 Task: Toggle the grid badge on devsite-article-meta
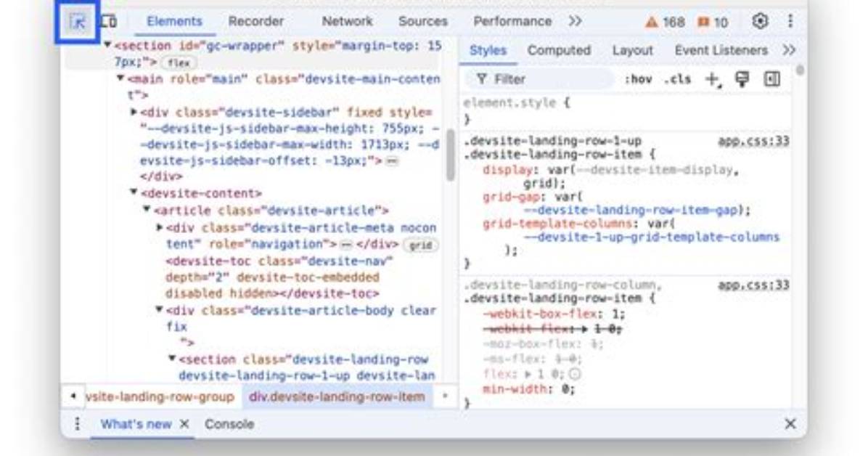[420, 245]
